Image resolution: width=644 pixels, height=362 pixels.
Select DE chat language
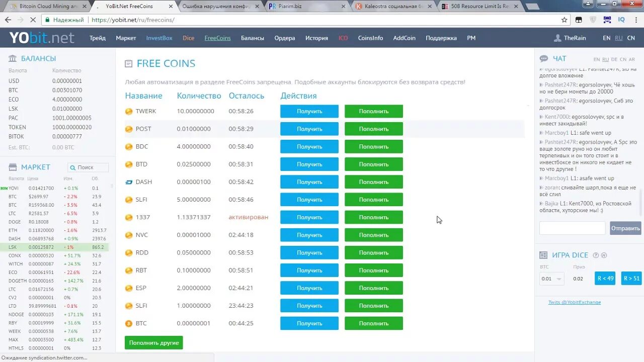coord(614,59)
